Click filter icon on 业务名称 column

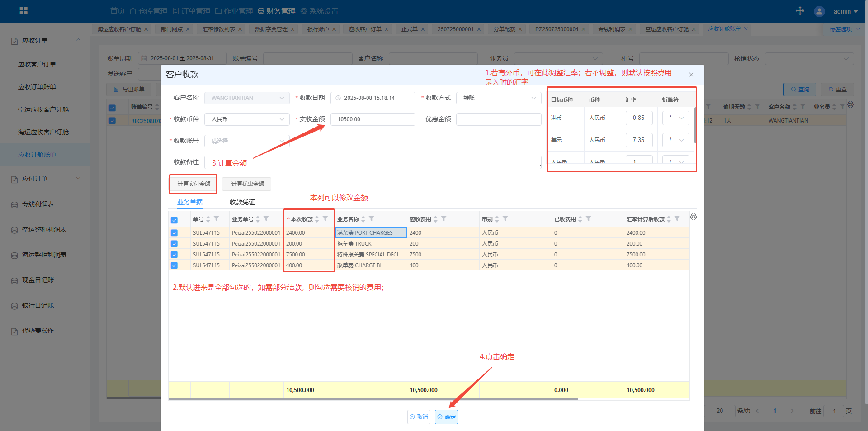371,219
